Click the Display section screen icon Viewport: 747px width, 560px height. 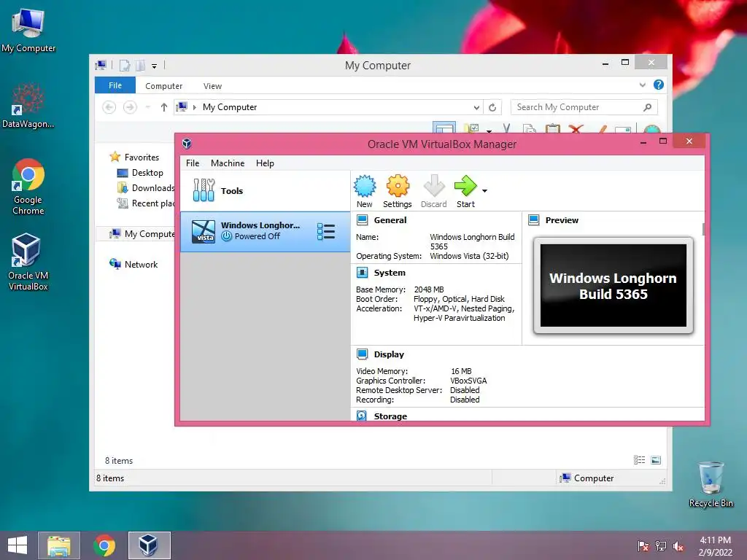point(362,354)
